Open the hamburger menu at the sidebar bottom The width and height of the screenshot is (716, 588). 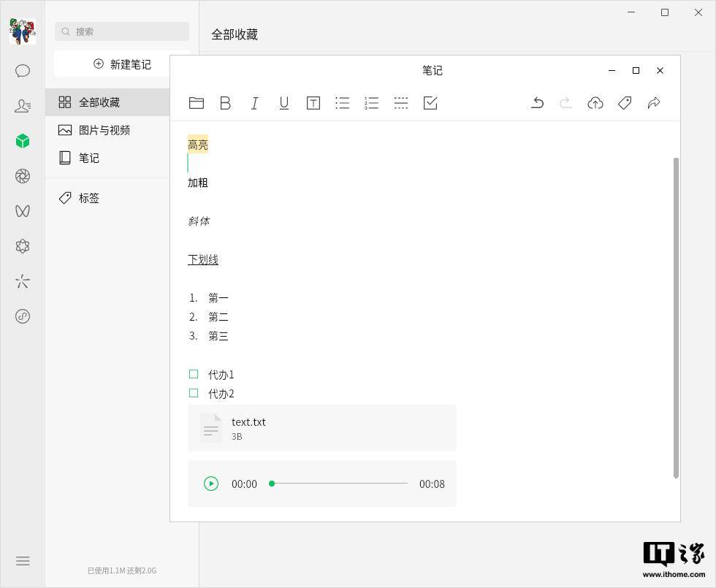point(23,561)
